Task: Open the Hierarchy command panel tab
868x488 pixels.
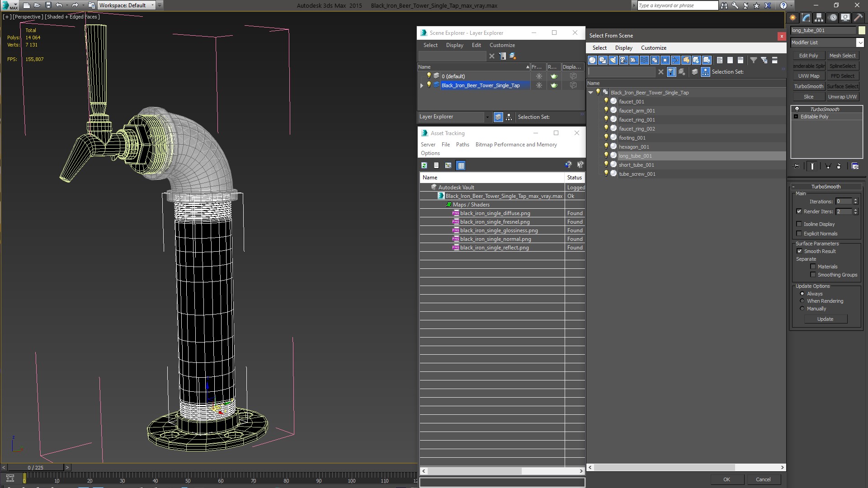Action: [819, 18]
